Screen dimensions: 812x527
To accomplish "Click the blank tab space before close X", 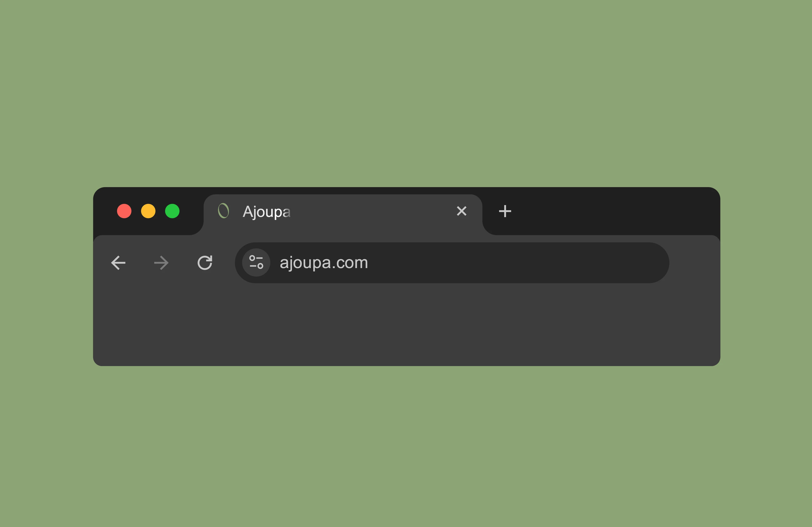I will click(x=372, y=211).
